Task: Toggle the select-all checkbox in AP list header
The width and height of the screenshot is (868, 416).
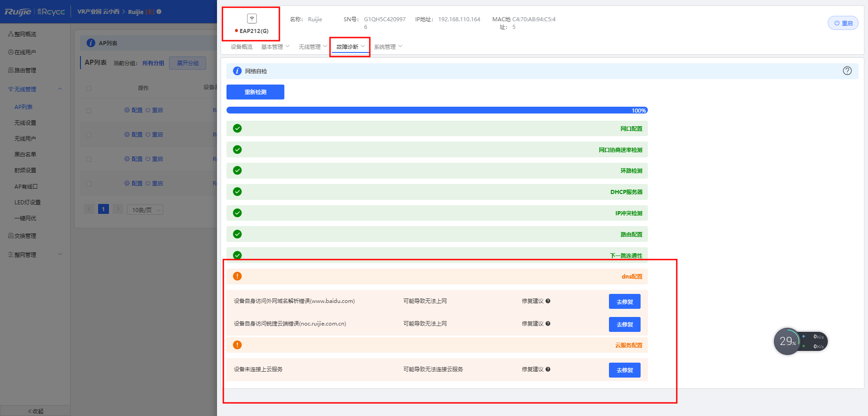Action: [89, 88]
